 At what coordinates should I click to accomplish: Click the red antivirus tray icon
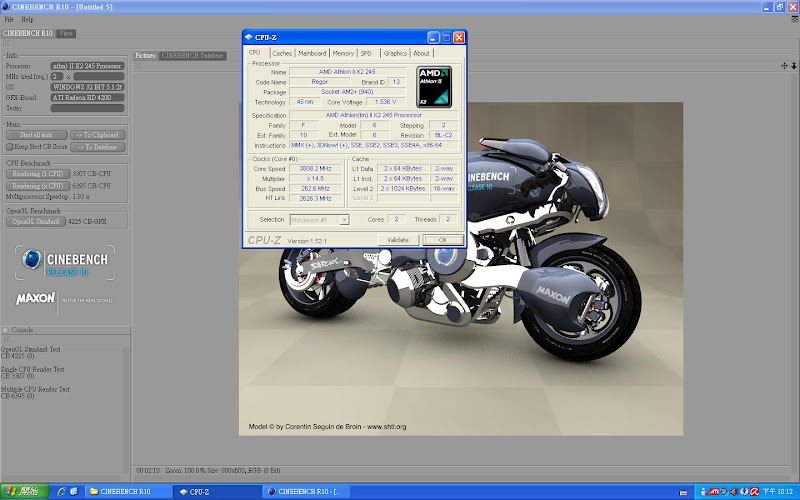click(x=754, y=492)
